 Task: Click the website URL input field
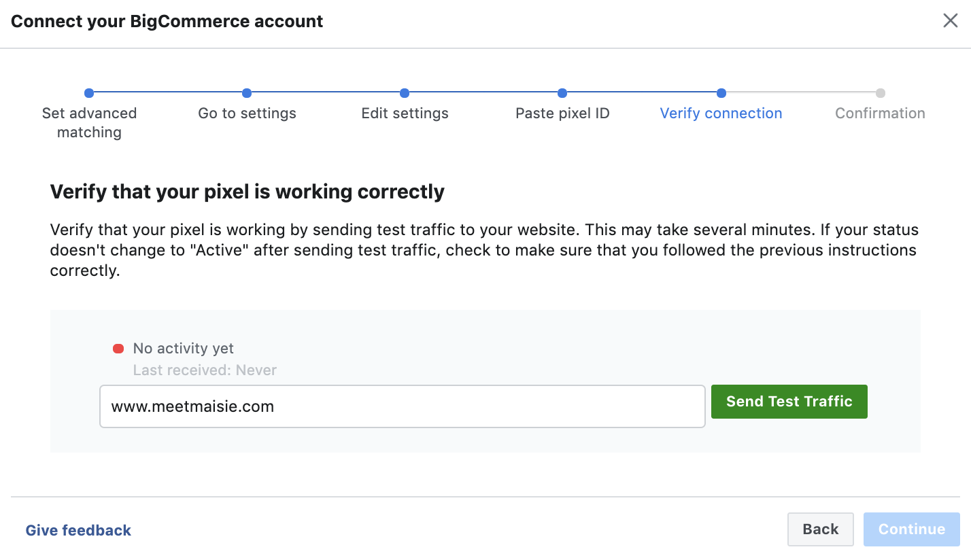[x=401, y=407]
